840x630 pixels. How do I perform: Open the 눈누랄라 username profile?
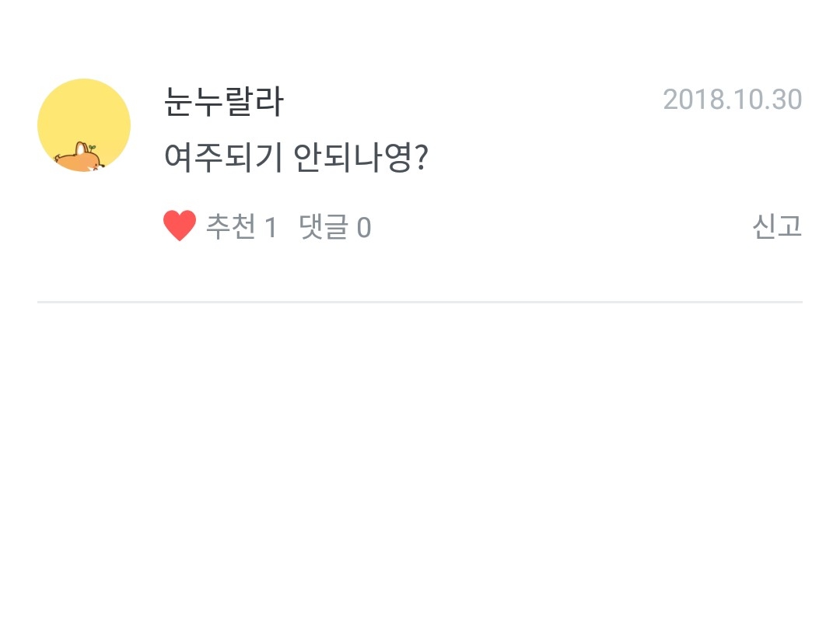pos(224,102)
